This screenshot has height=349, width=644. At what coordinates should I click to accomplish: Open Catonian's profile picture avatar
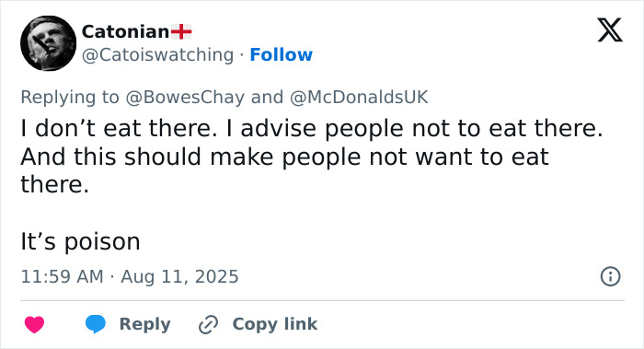(x=49, y=43)
